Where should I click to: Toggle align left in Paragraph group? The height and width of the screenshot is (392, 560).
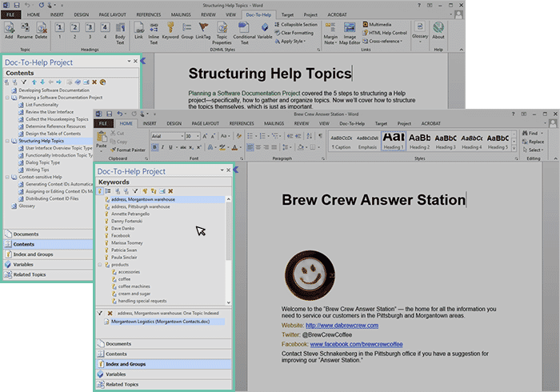pyautogui.click(x=250, y=147)
